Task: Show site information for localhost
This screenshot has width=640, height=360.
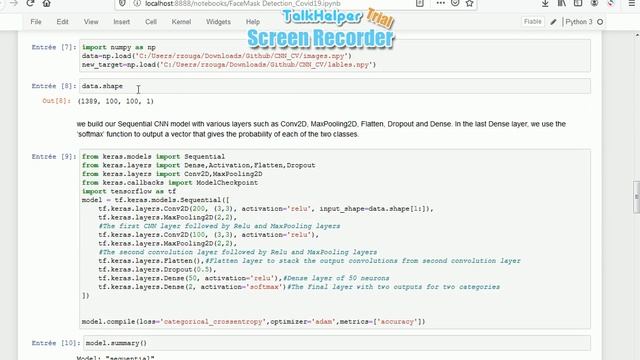Action: 137,3
